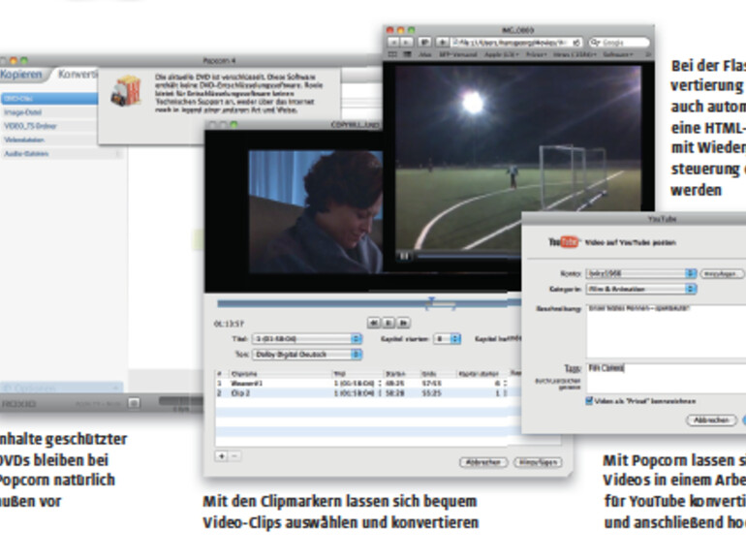Click the Hinzufügen button beside Konto
The width and height of the screenshot is (746, 560).
(722, 273)
